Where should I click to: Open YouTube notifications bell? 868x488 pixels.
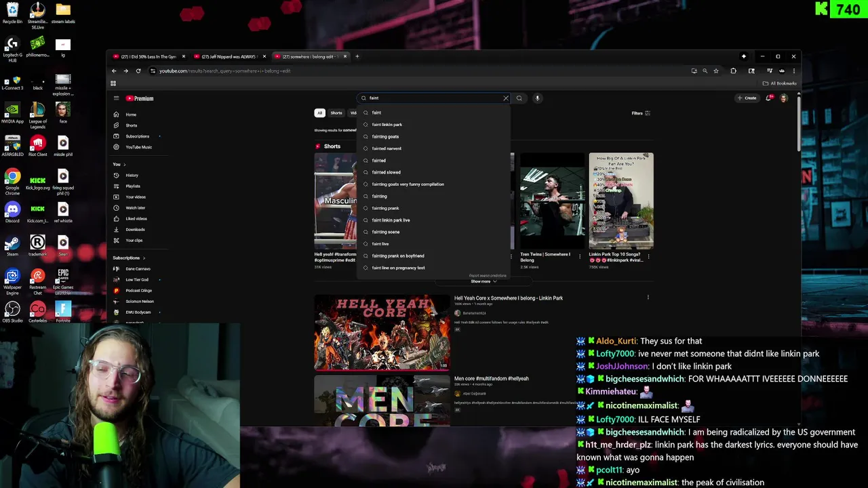click(x=768, y=98)
